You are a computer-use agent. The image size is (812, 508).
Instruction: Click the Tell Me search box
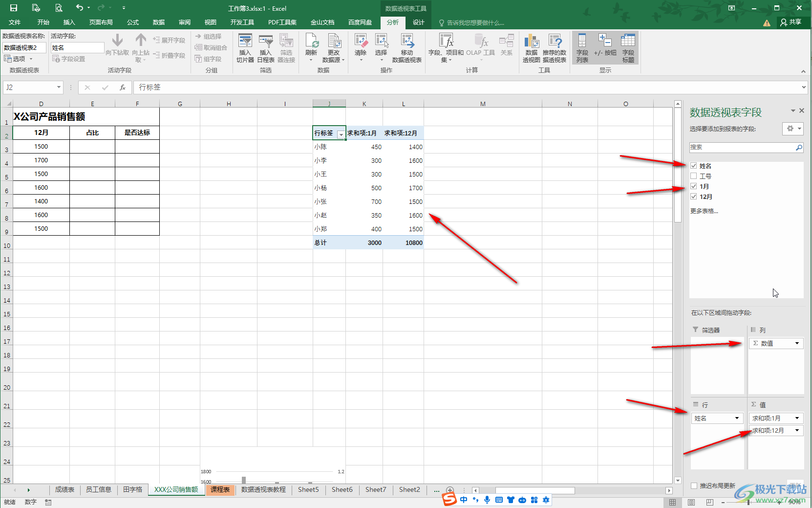[x=471, y=22]
